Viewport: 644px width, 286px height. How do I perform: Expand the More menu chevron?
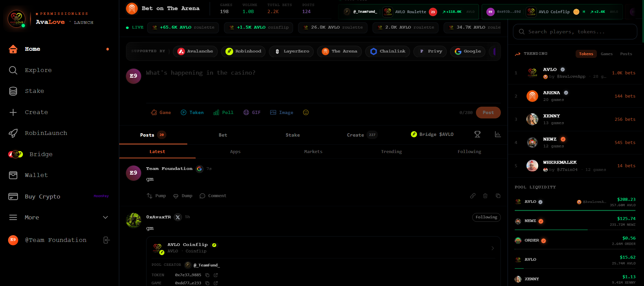[x=105, y=217]
